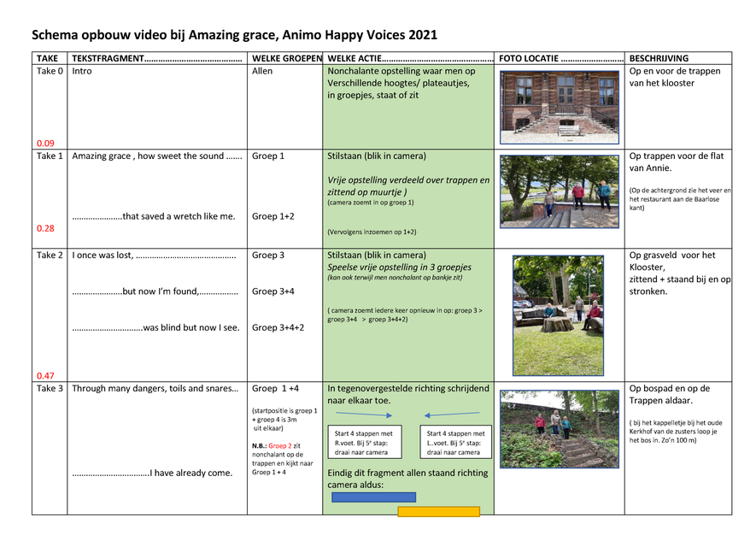
Task: Click the box 'Start 4 stappen met R.voet'
Action: click(365, 442)
